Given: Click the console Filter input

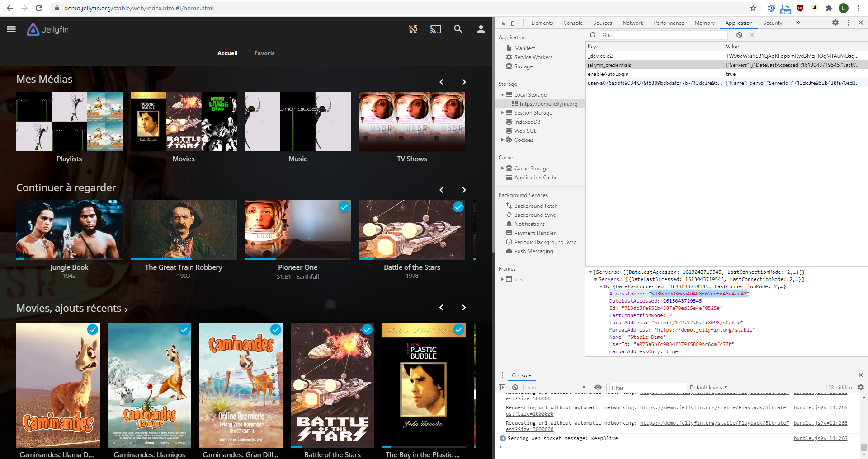Looking at the screenshot, I should [x=647, y=388].
